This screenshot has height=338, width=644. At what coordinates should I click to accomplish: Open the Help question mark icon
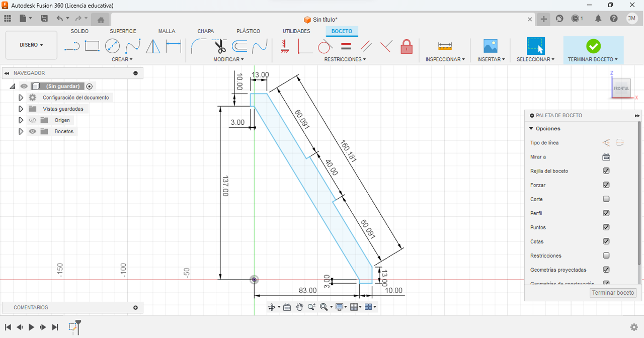coord(614,19)
